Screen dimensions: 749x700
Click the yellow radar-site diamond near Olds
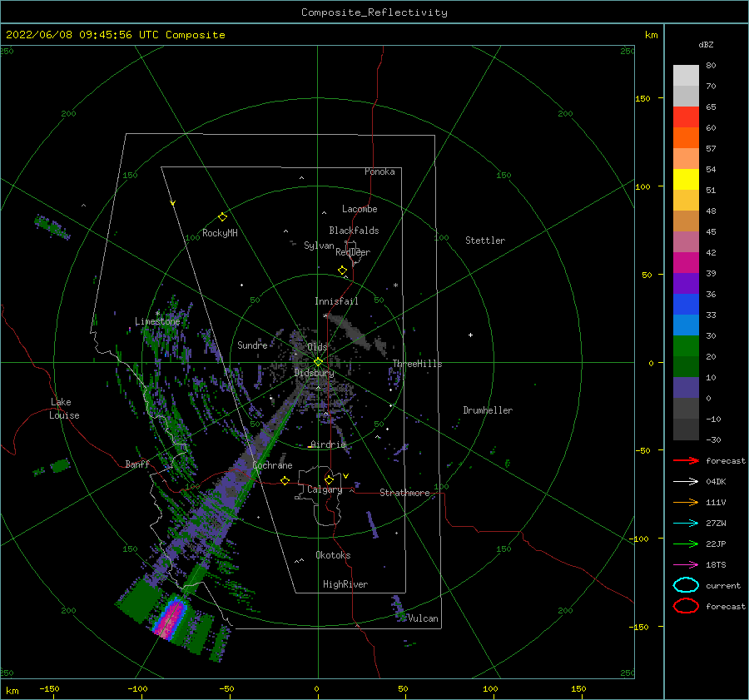click(x=318, y=362)
